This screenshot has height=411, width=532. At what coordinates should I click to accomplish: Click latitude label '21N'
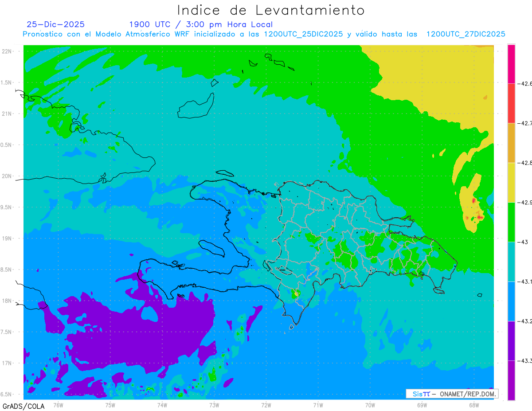8,114
